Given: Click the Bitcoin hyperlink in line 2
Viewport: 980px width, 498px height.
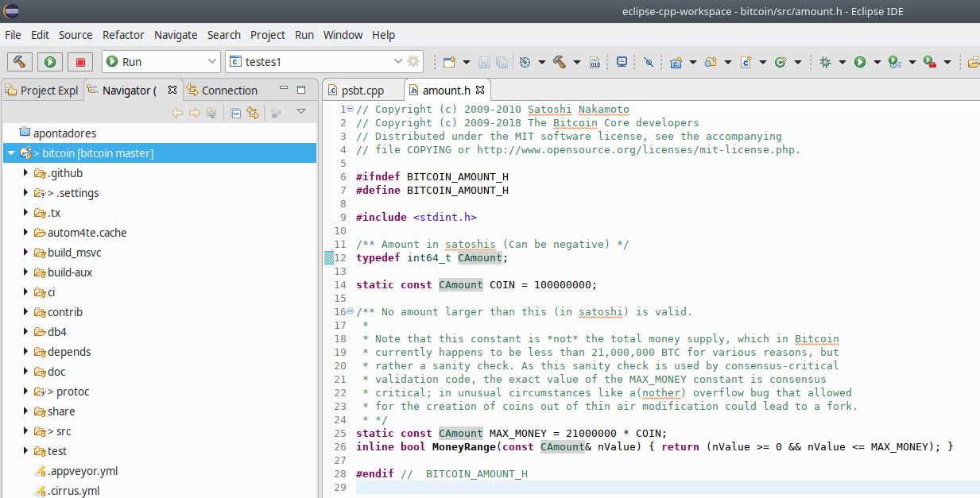Looking at the screenshot, I should click(x=575, y=122).
